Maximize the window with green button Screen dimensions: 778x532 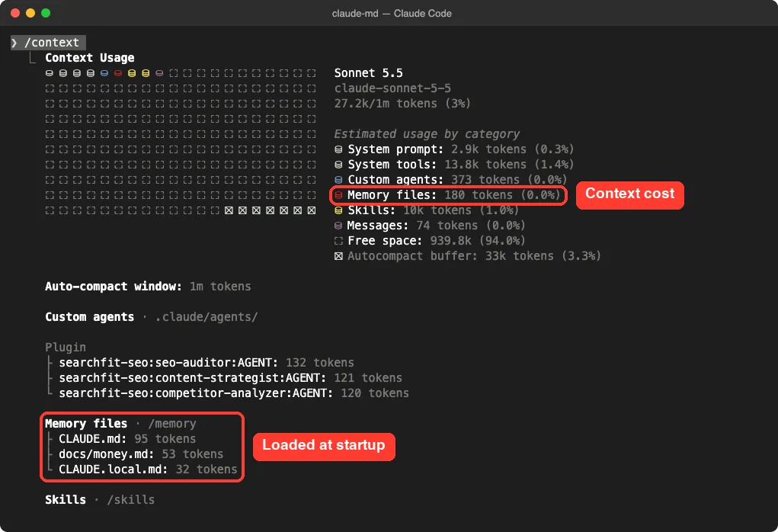tap(46, 13)
